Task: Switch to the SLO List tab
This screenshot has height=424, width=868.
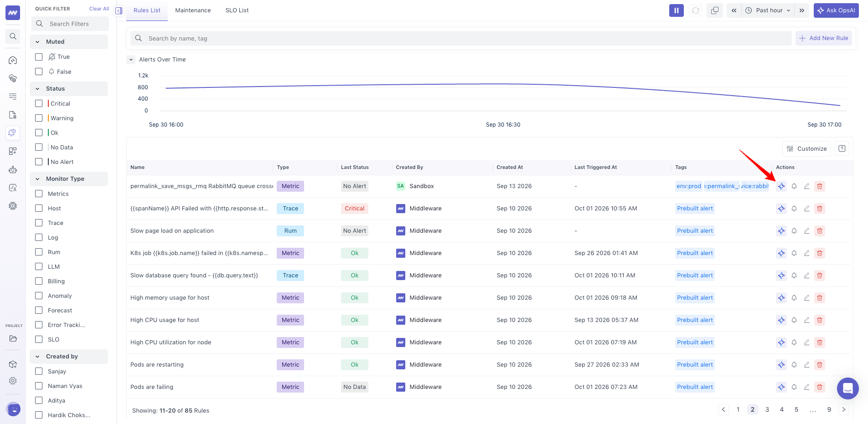Action: coord(237,10)
